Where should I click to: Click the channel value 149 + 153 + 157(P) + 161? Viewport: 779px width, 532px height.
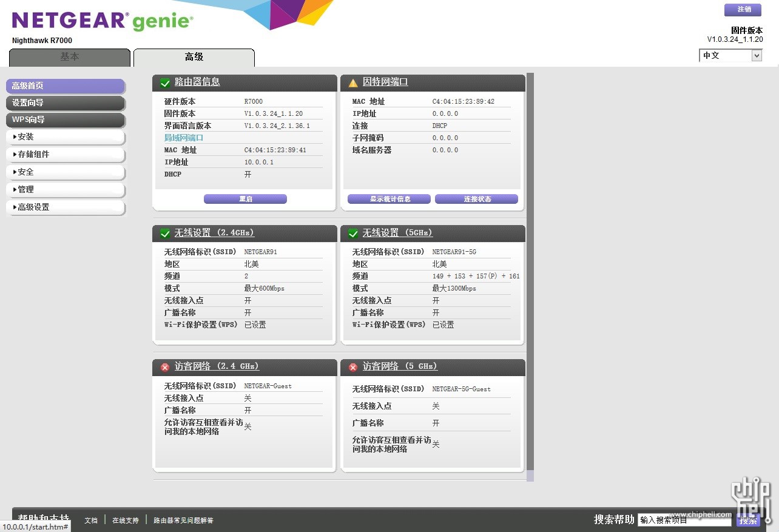pyautogui.click(x=476, y=277)
